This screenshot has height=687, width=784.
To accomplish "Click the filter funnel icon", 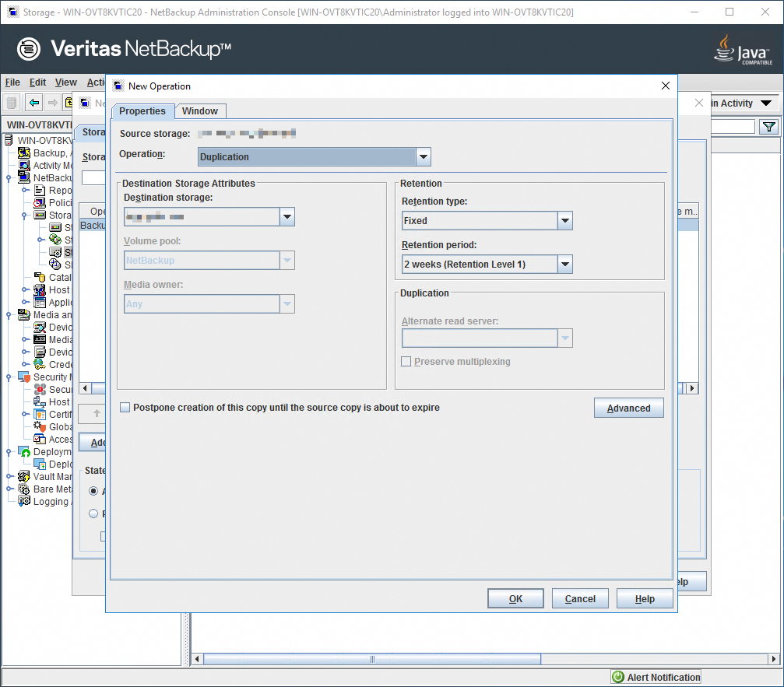I will pyautogui.click(x=768, y=127).
